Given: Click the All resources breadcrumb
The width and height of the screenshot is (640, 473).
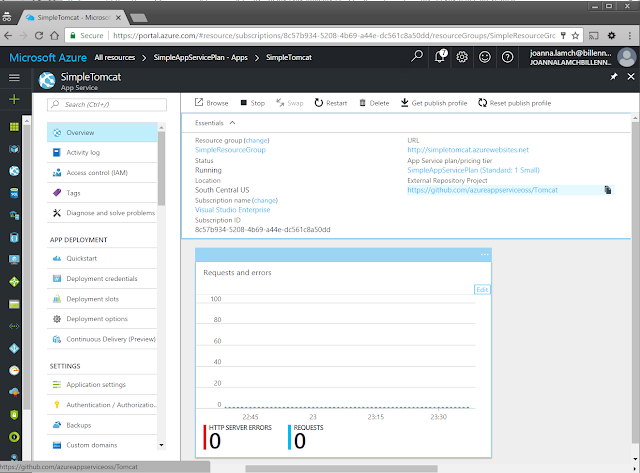Looking at the screenshot, I should (x=115, y=58).
